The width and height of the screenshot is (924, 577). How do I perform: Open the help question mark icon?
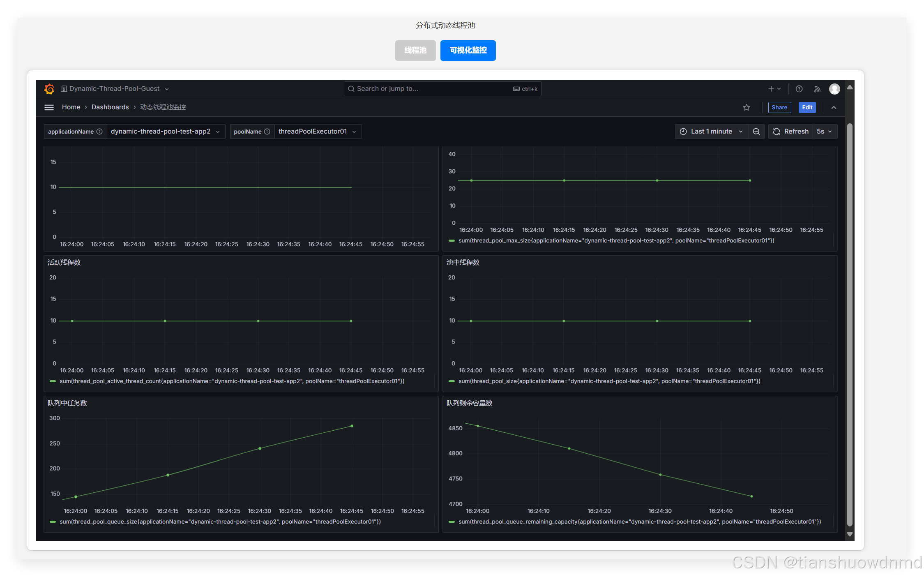pyautogui.click(x=799, y=89)
